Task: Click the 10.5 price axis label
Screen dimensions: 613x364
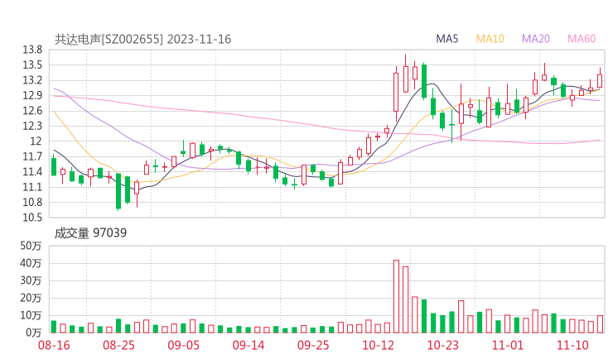Action: [32, 218]
